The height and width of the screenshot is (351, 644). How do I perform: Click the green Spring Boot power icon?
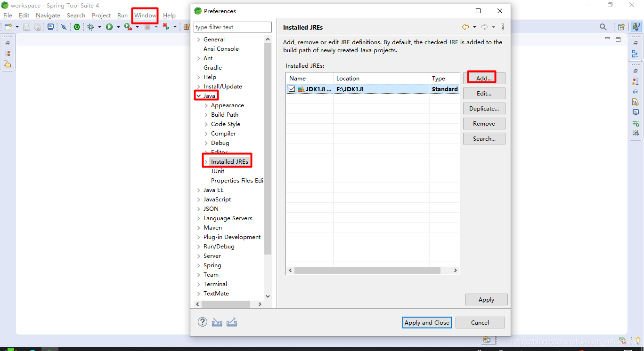pyautogui.click(x=77, y=27)
